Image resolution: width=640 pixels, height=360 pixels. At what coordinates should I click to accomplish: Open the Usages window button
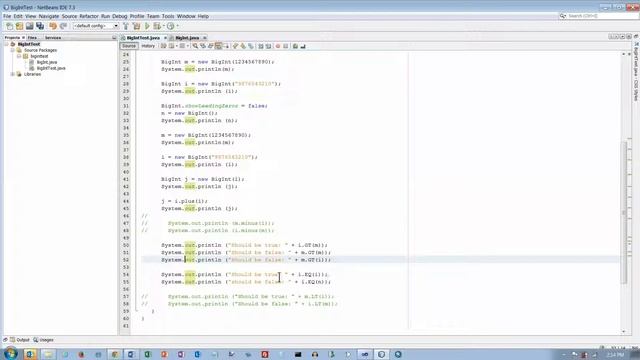tap(43, 340)
